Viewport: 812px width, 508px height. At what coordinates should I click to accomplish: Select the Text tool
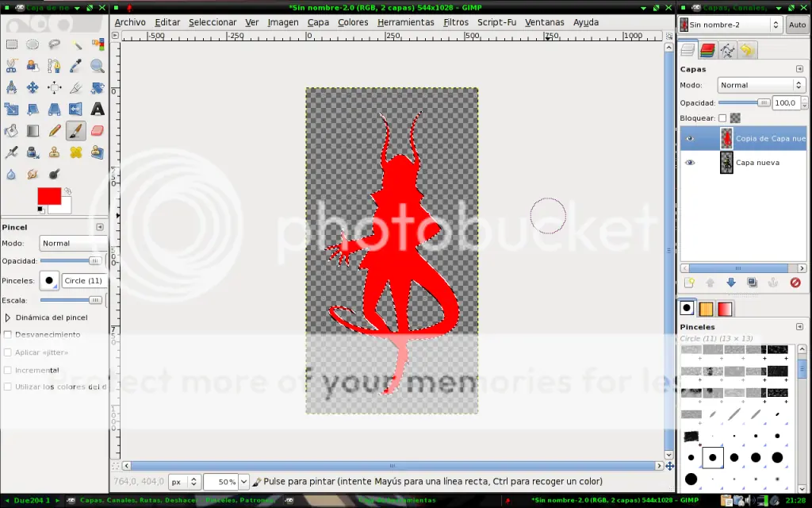point(98,110)
